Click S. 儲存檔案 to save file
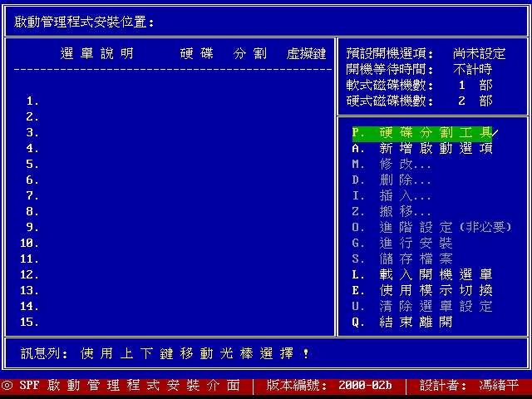 (x=402, y=259)
